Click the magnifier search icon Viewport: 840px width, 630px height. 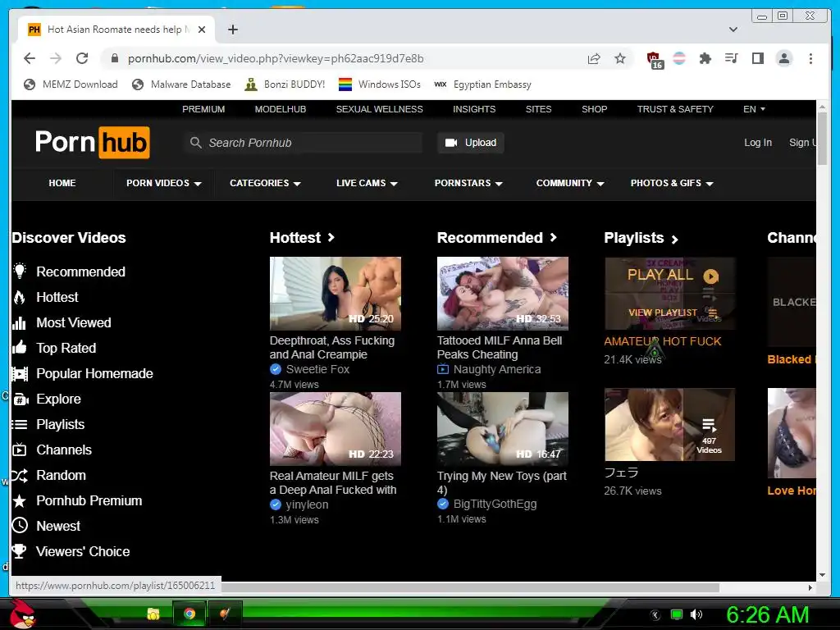click(x=195, y=143)
